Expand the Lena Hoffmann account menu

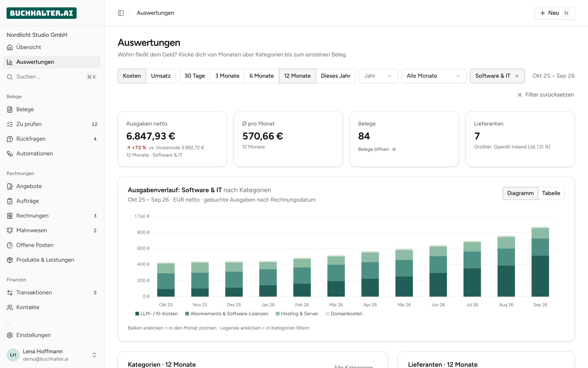coord(52,355)
